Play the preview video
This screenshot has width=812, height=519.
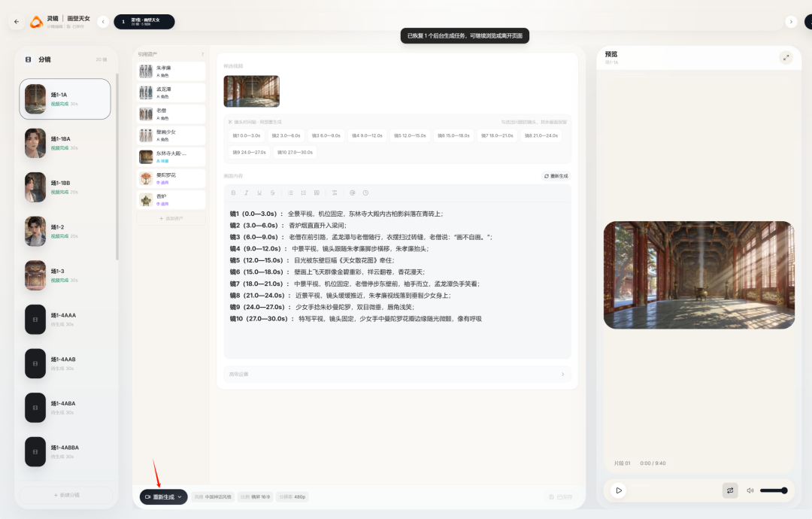(x=618, y=490)
